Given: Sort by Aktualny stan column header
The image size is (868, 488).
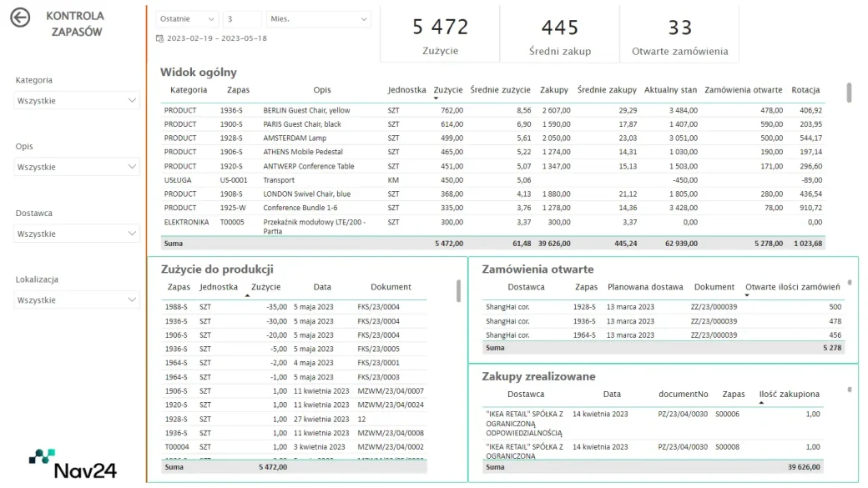Looking at the screenshot, I should 670,89.
